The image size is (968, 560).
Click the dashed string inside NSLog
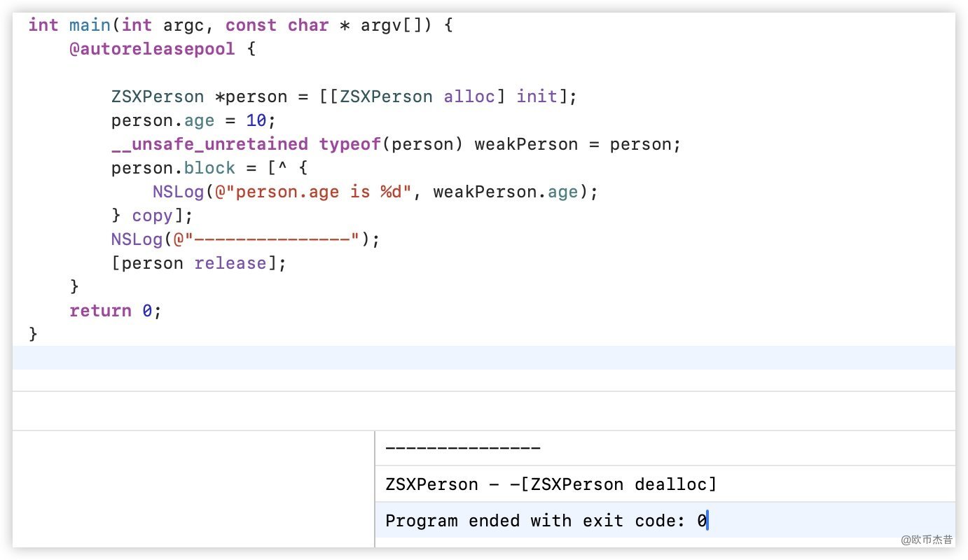(271, 239)
